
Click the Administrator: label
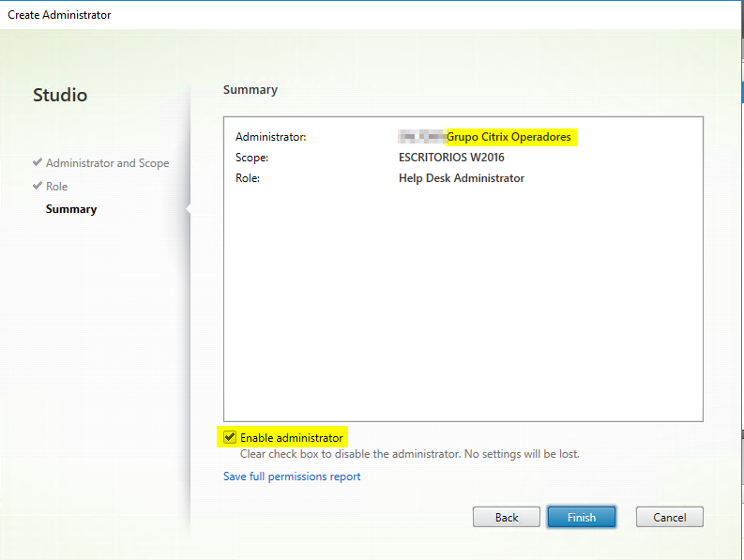tap(271, 137)
